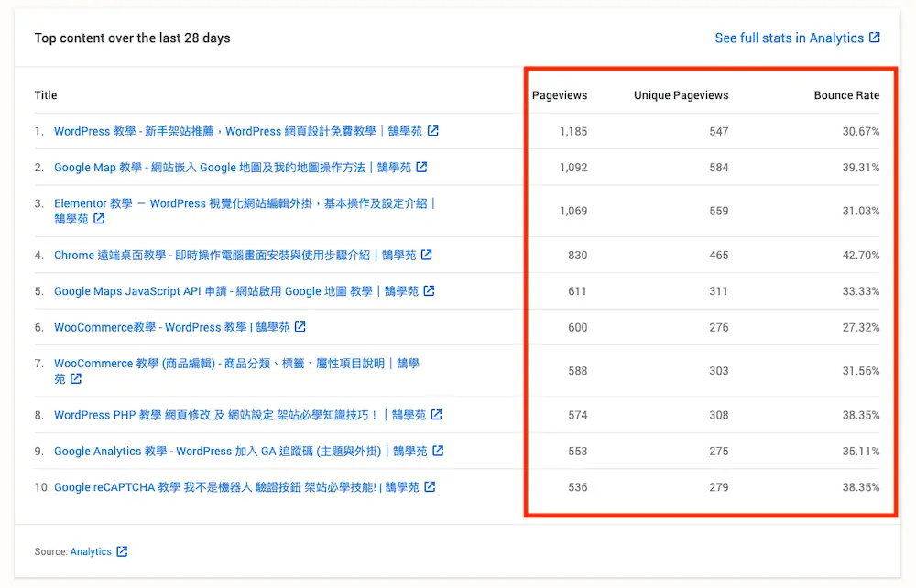Select pageviews value "553"
The height and width of the screenshot is (588, 916).
pos(578,452)
